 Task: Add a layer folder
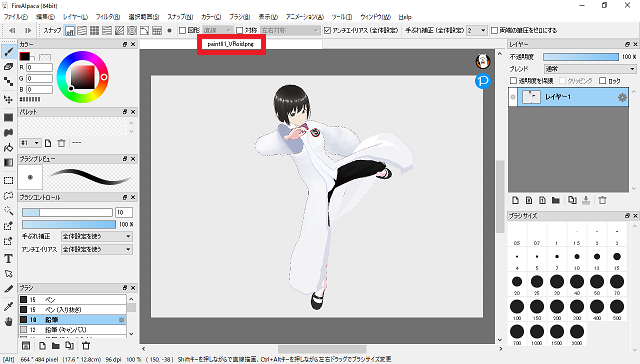[x=556, y=200]
